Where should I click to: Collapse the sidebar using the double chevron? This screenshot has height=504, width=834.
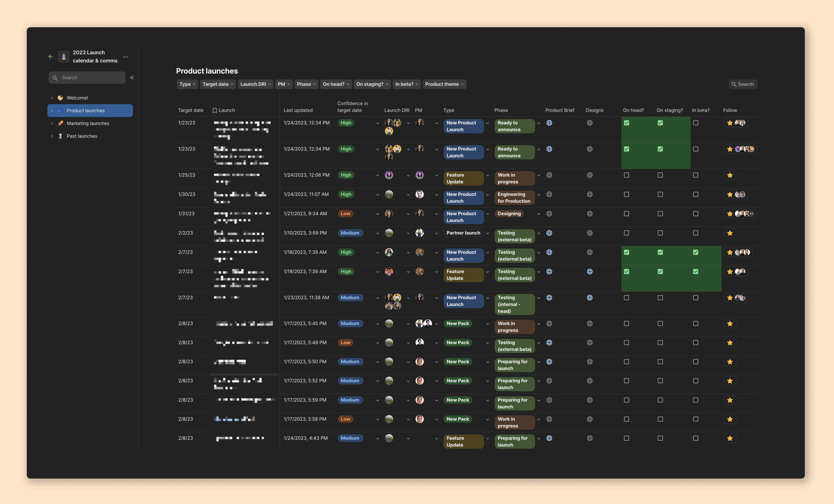pos(132,78)
